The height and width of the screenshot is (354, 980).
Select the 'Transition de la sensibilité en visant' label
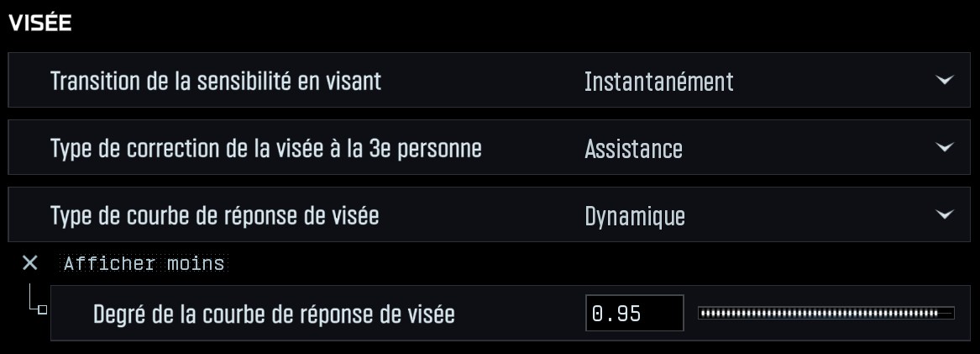pyautogui.click(x=216, y=82)
